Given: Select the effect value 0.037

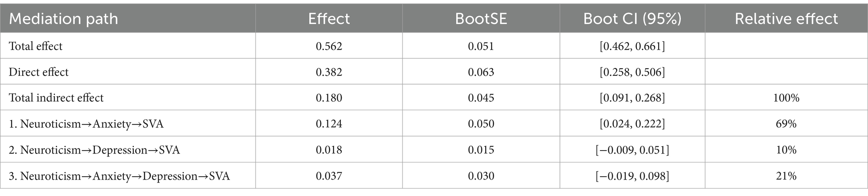Looking at the screenshot, I should pyautogui.click(x=329, y=176).
